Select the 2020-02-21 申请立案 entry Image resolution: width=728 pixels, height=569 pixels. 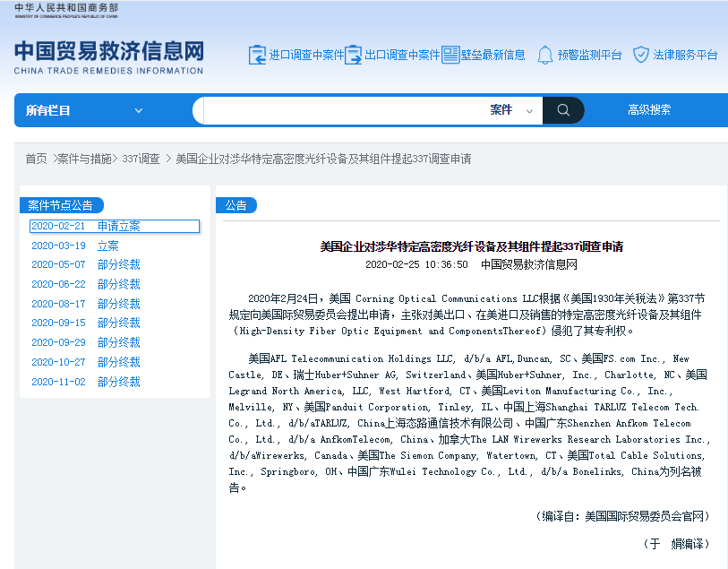point(115,226)
